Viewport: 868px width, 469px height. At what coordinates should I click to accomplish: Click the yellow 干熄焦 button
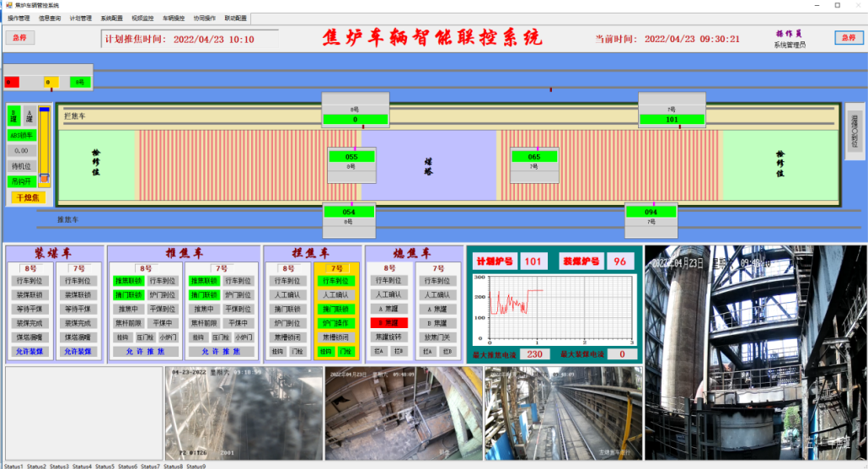[x=28, y=197]
